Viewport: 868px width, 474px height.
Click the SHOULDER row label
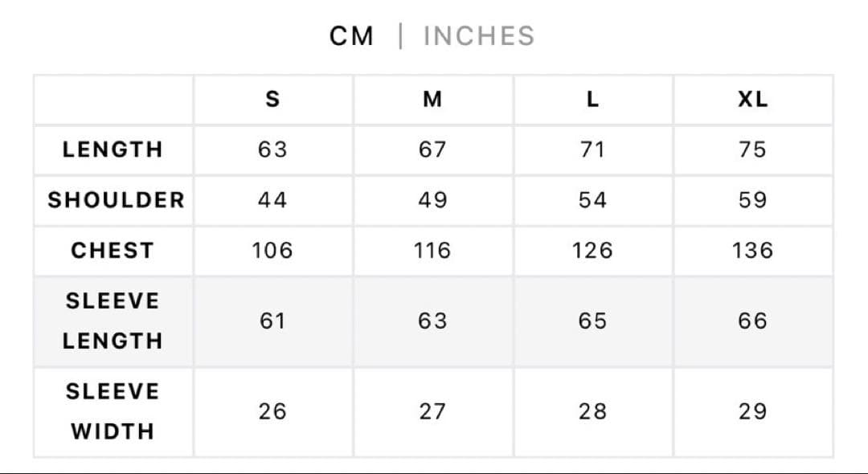[x=116, y=200]
